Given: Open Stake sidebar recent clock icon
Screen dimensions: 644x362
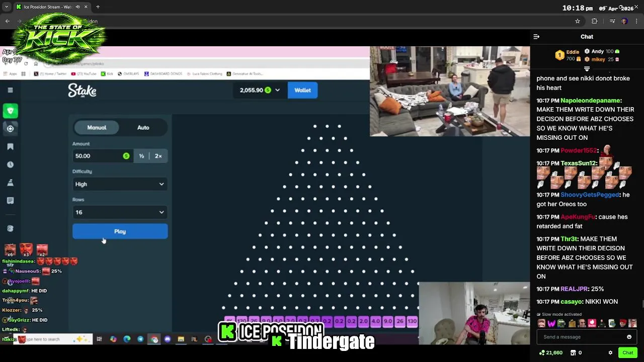Looking at the screenshot, I should click(10, 164).
